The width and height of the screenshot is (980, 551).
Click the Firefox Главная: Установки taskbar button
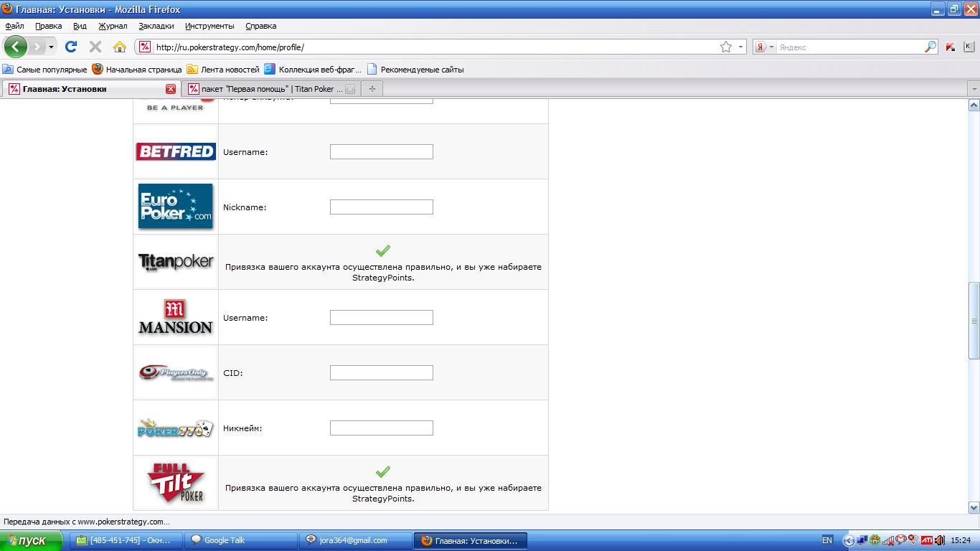pyautogui.click(x=470, y=540)
